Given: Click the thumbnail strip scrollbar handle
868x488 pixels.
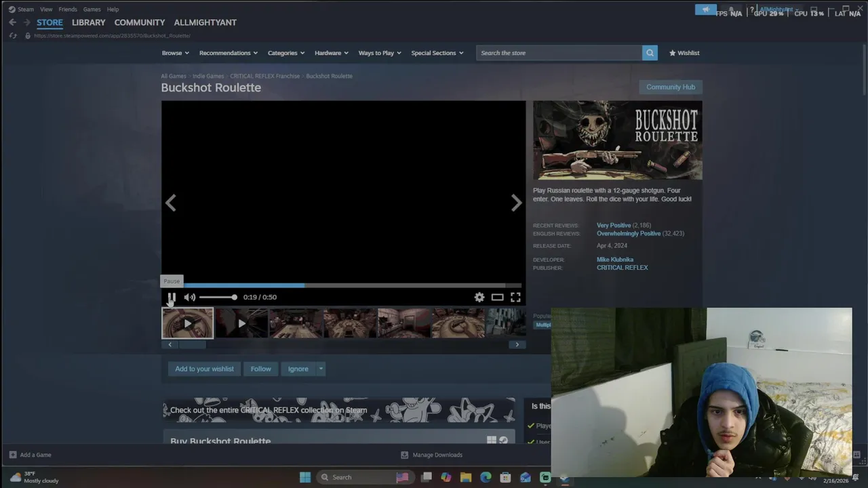Looking at the screenshot, I should 192,344.
